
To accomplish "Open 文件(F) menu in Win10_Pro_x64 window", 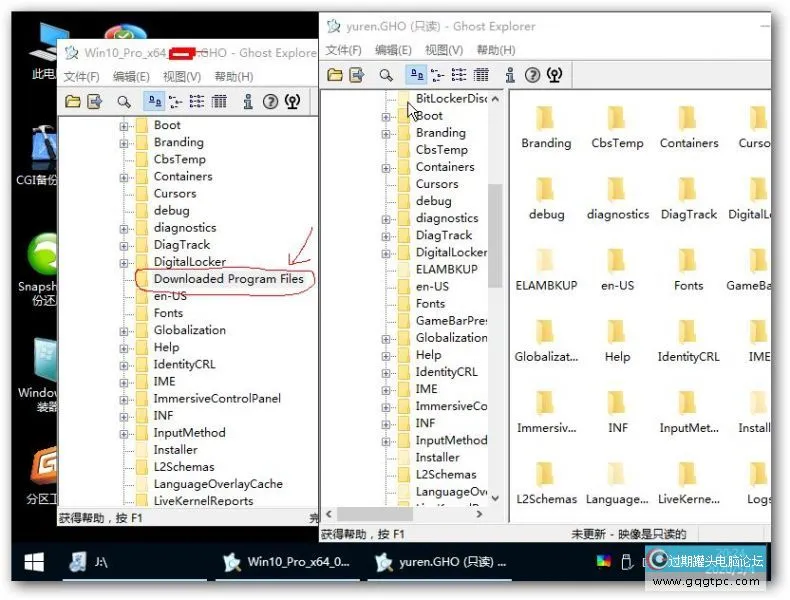I will tap(82, 77).
